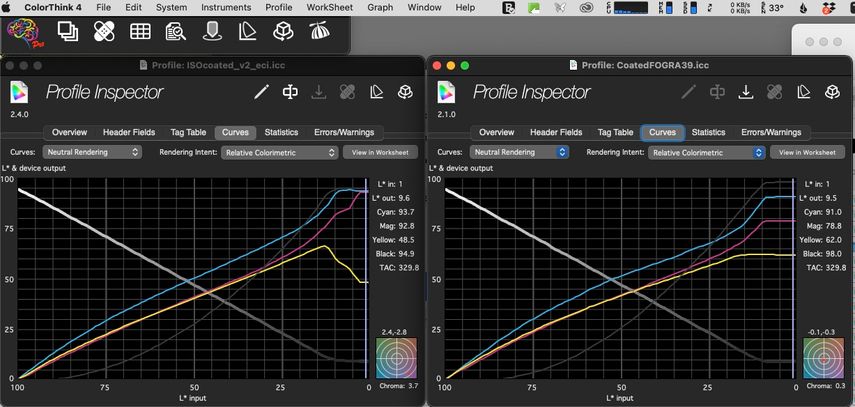
Task: Switch to Header Fields tab in ISOcoated_v2_eci window
Action: (x=129, y=132)
